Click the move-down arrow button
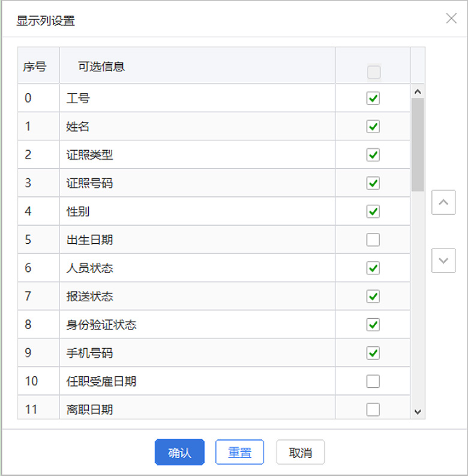 pos(443,261)
